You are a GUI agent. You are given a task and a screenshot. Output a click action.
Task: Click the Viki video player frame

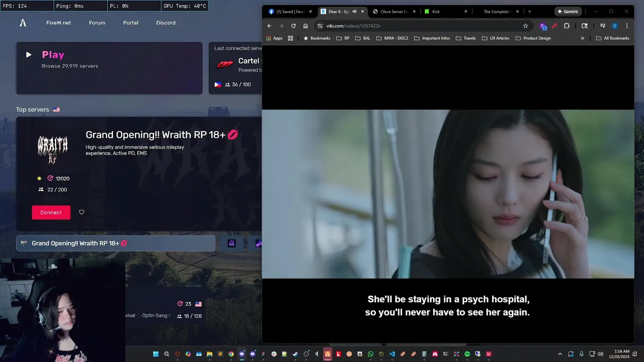448,194
